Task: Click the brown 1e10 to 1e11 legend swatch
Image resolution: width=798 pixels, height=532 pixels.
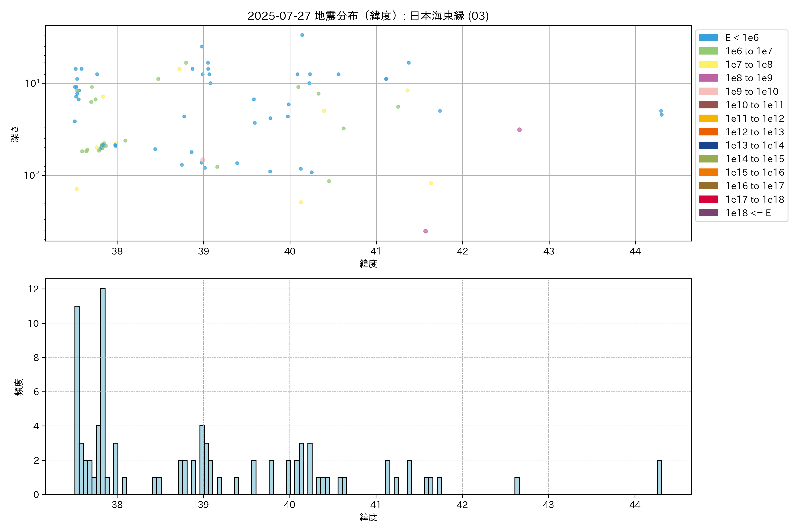Action: [708, 105]
